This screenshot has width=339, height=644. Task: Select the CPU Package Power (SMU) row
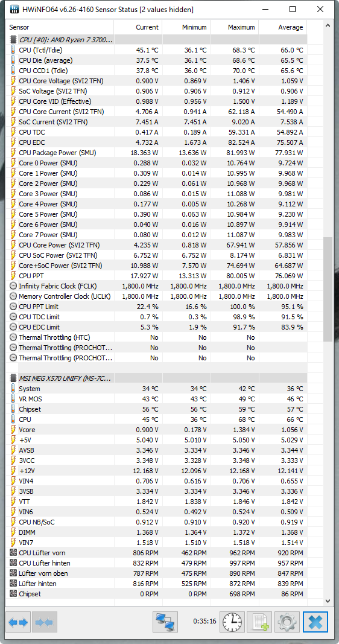tap(157, 153)
